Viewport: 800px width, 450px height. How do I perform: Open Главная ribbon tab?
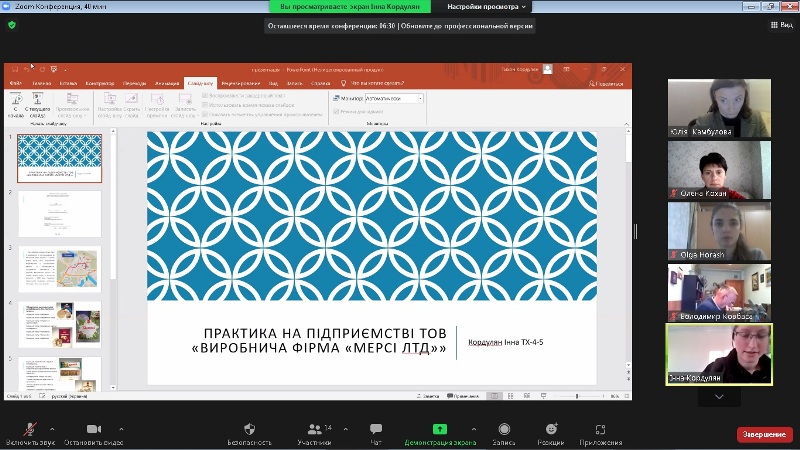42,83
